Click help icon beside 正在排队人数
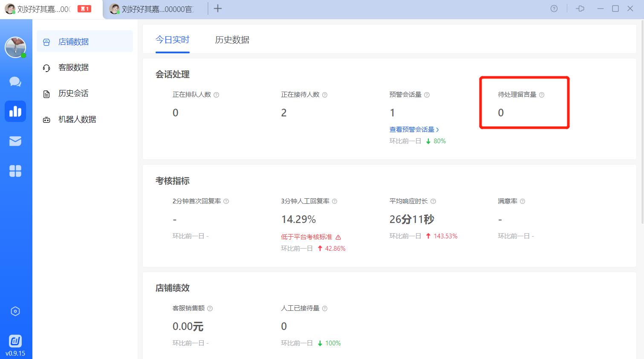Screen dimensions: 644x359 point(216,95)
